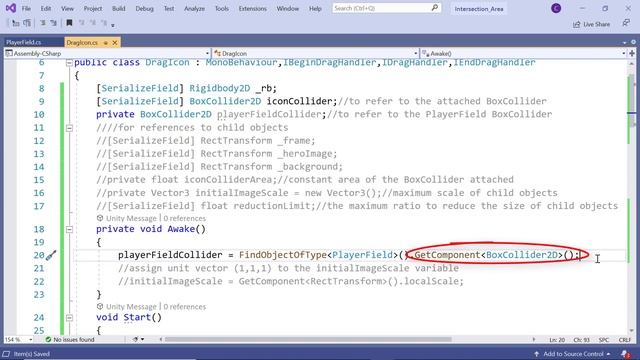Click Add to Source Control
Screen dimensions: 640x360
point(572,354)
